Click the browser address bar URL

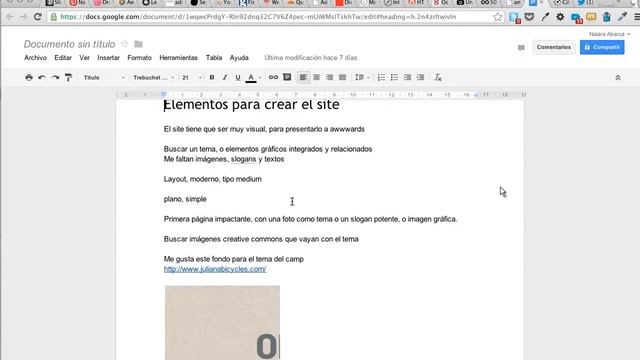click(x=258, y=17)
